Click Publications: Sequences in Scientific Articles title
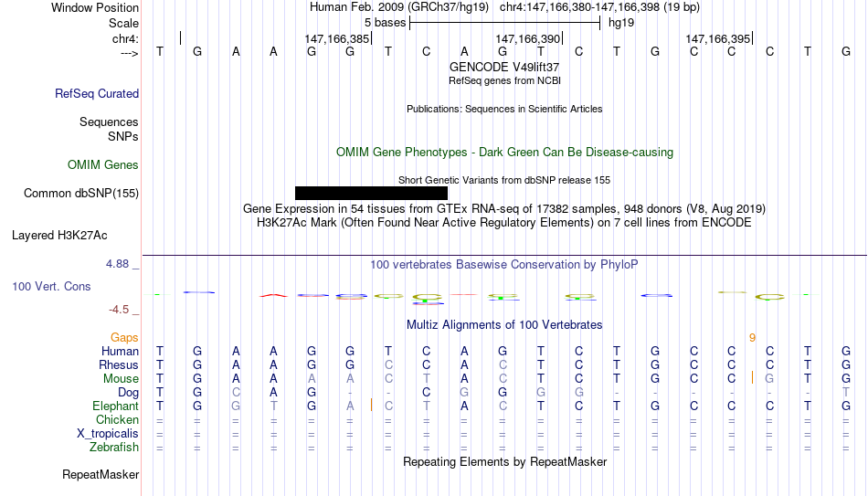The height and width of the screenshot is (496, 868). pyautogui.click(x=504, y=109)
